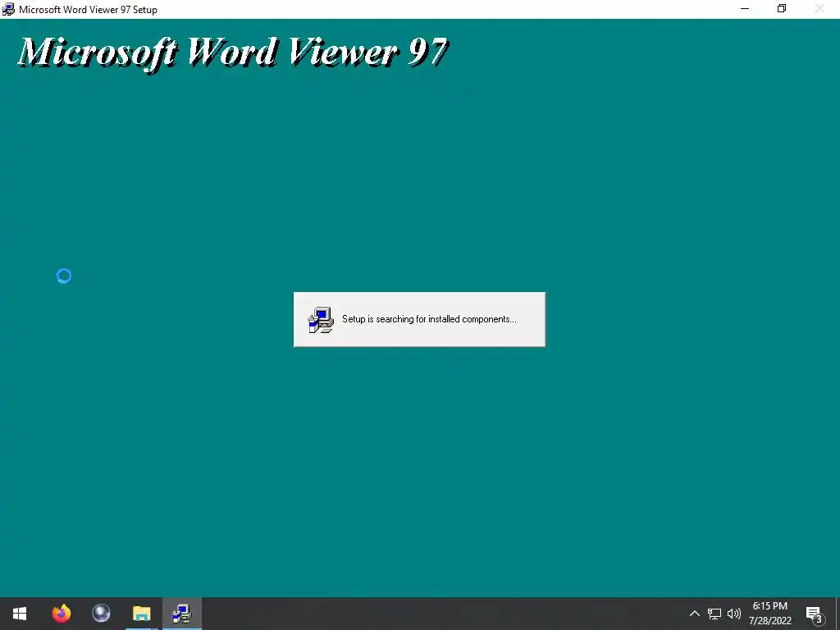This screenshot has height=630, width=840.
Task: Open the Windows Start menu
Action: tap(20, 614)
